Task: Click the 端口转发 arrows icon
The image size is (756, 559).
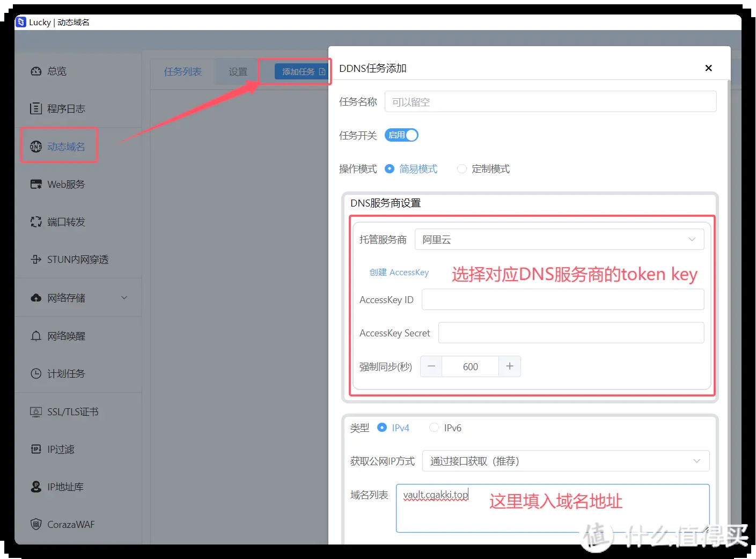Action: tap(36, 222)
